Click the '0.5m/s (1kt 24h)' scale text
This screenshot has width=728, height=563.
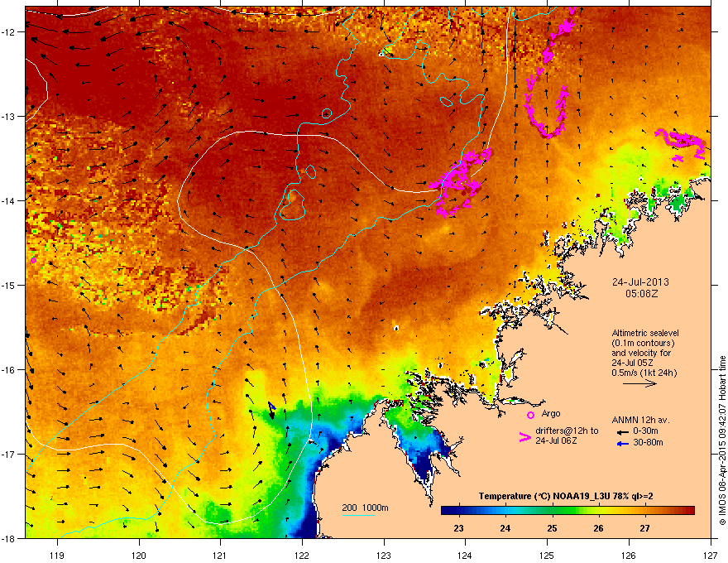pos(644,373)
